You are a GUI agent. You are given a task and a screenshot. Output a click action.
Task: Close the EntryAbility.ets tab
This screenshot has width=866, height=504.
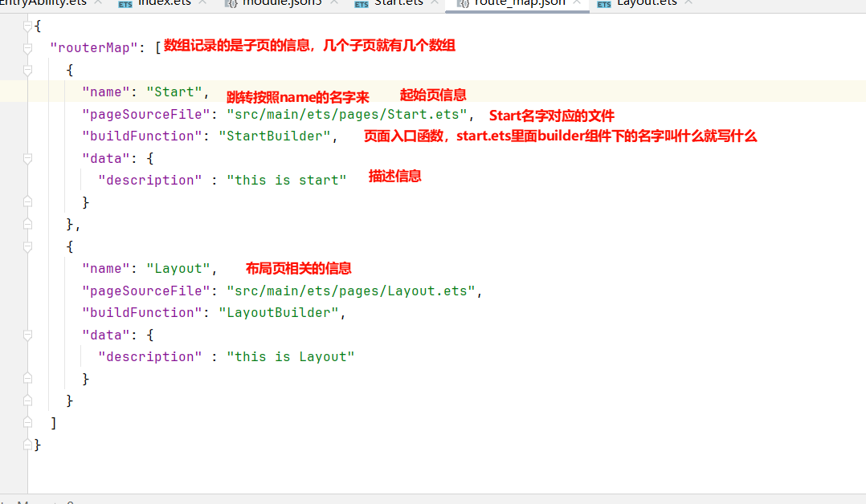[x=98, y=2]
